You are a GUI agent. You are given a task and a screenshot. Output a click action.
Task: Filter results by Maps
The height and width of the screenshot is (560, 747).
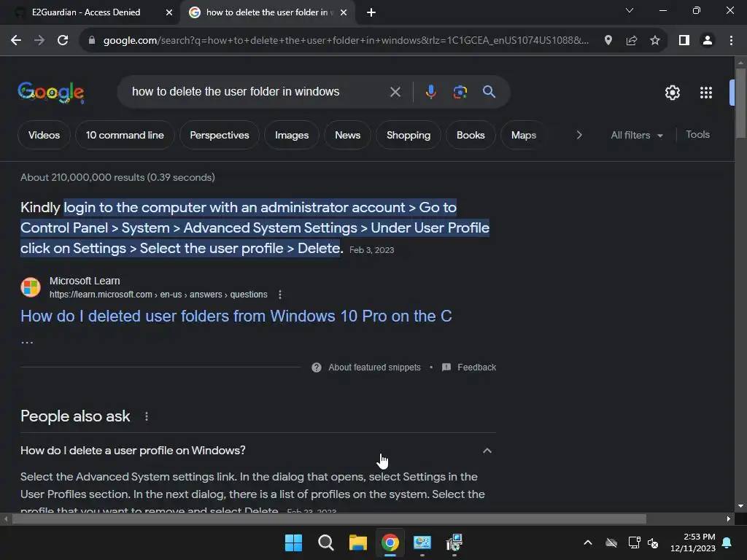(x=524, y=135)
